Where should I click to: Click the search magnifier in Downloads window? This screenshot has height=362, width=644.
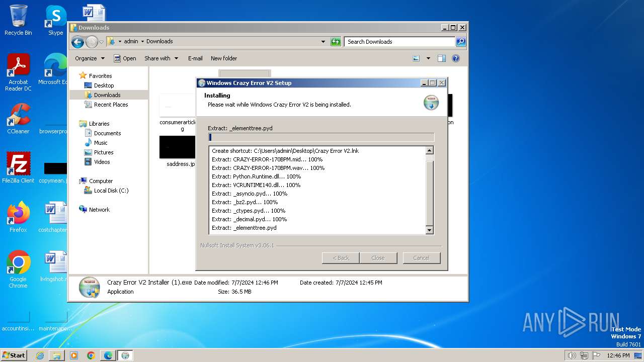pos(461,42)
